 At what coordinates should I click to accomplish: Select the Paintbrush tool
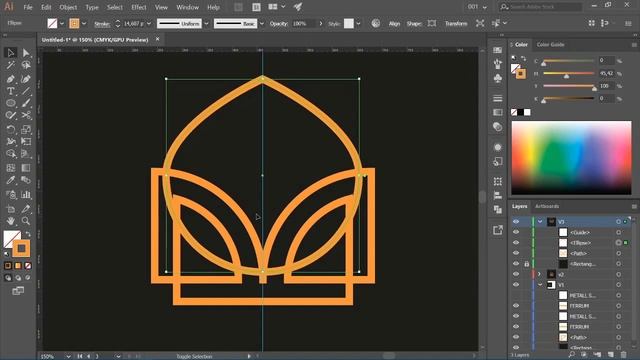tap(26, 103)
